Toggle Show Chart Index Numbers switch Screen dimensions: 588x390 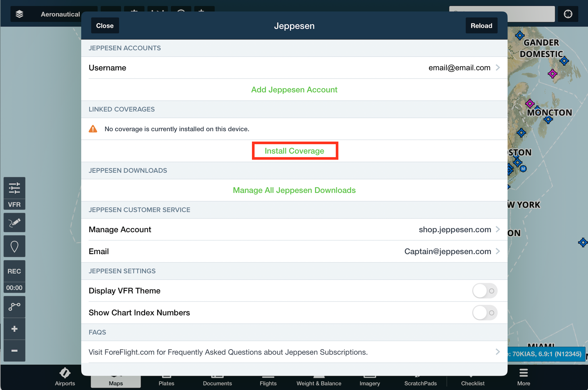485,313
